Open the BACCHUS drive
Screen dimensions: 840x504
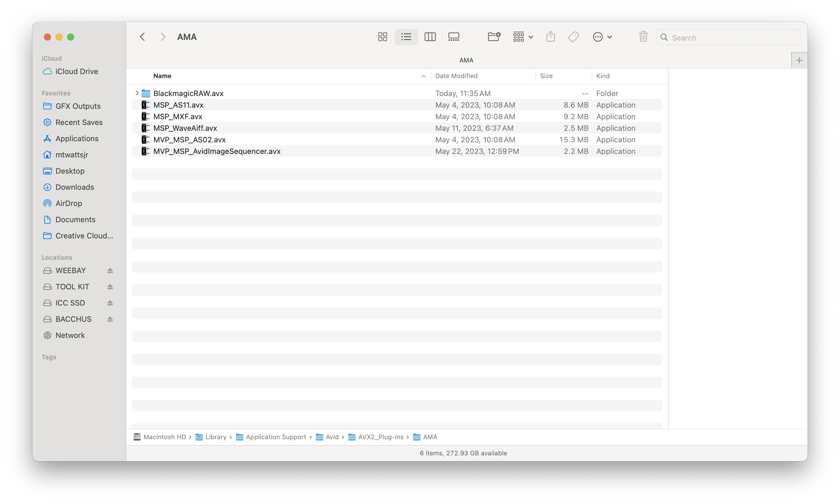73,319
